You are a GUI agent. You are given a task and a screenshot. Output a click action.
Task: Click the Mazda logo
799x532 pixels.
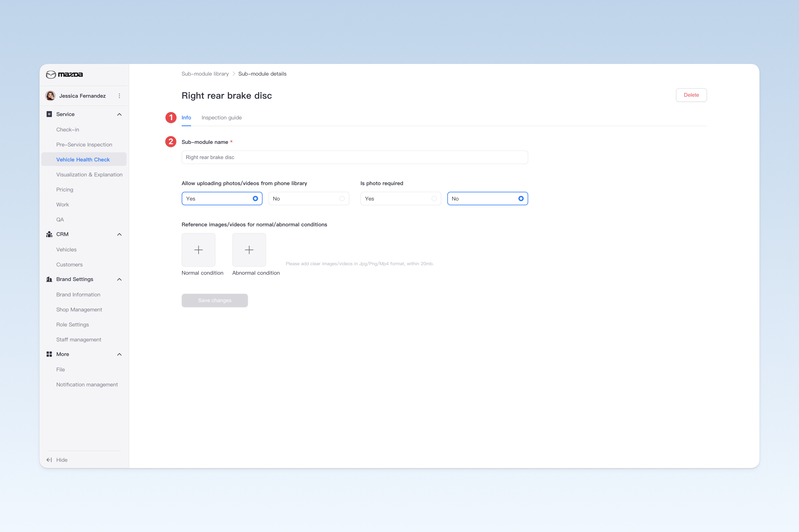coord(65,75)
